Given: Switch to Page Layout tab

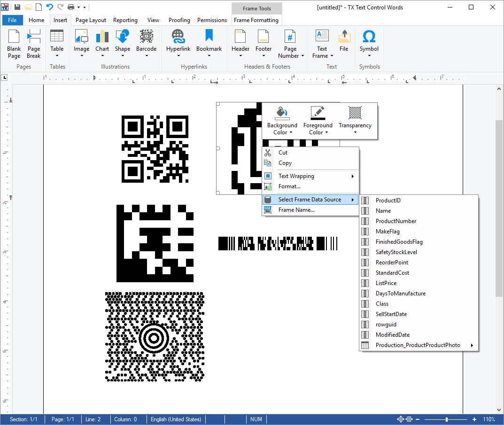Looking at the screenshot, I should [x=91, y=20].
